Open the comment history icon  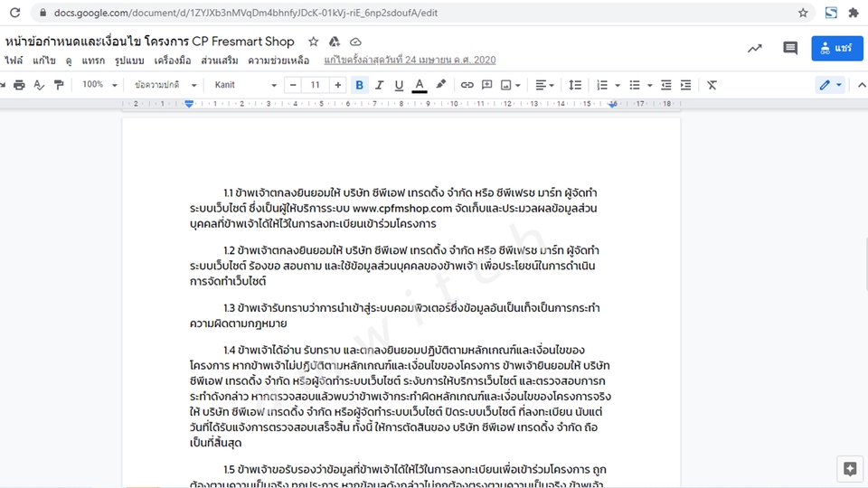coord(790,48)
